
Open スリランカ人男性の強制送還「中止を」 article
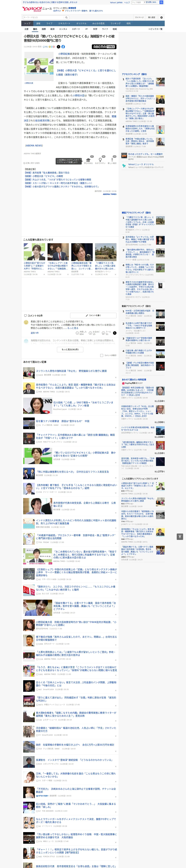(71, 371)
